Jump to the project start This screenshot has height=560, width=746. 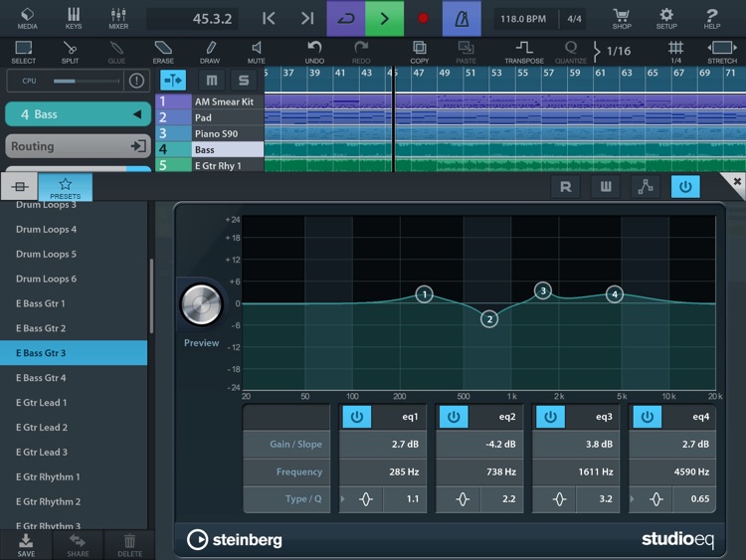(269, 19)
